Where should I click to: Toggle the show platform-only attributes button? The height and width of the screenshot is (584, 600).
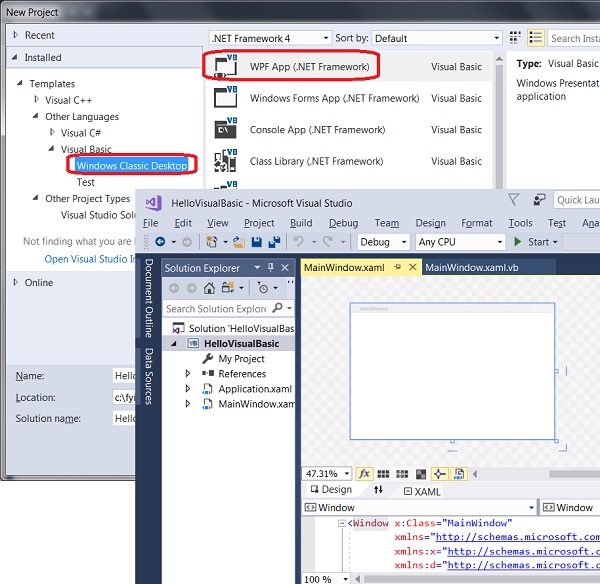459,474
